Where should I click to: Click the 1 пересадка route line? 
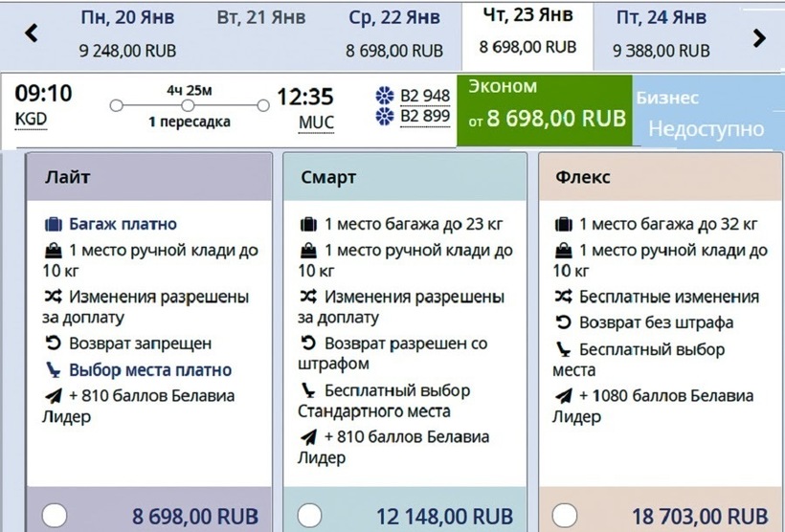coord(189,106)
